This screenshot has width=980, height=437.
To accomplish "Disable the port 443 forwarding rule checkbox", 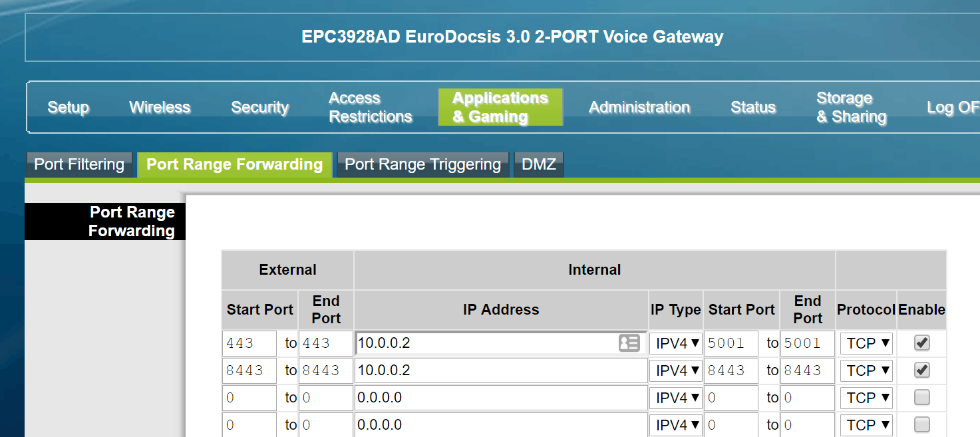I will [921, 343].
